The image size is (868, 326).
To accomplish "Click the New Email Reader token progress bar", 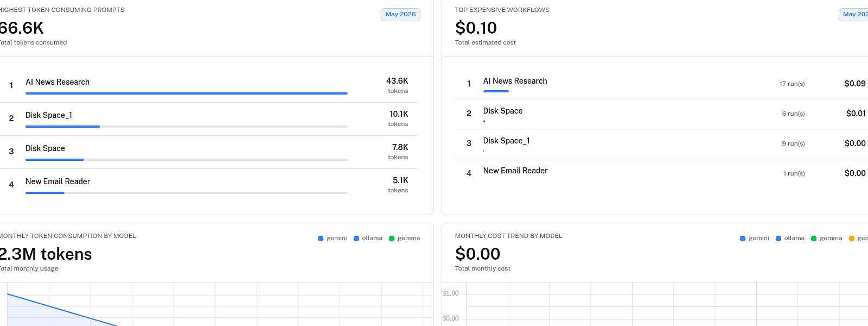I will 187,193.
